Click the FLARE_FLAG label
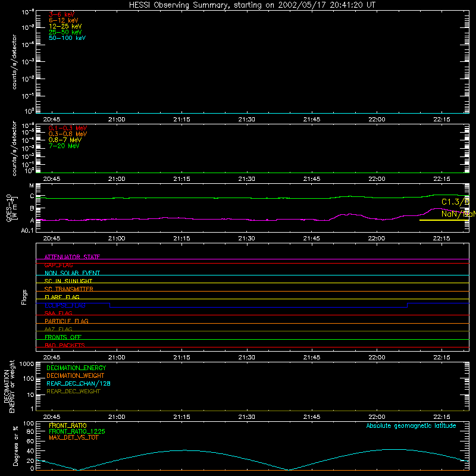Screen dimensions: 476x476 [x=62, y=297]
